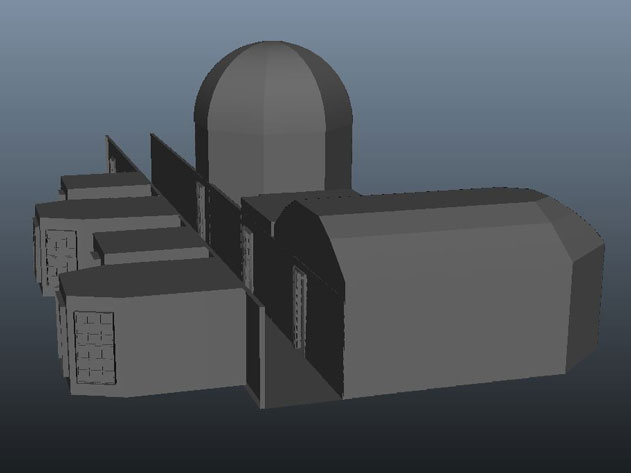
Task: Select the small flat roof slab at far back left
Action: pos(103,183)
